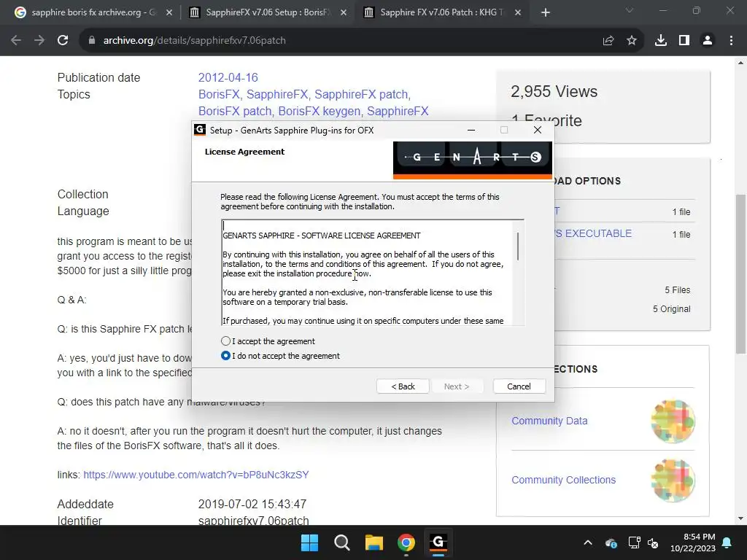Click the '2,955 Views' text
The width and height of the screenshot is (747, 560).
click(554, 91)
